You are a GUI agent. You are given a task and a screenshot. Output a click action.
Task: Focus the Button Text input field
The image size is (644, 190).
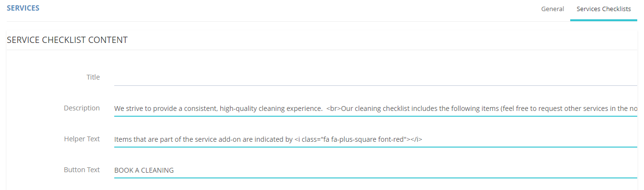coord(376,170)
